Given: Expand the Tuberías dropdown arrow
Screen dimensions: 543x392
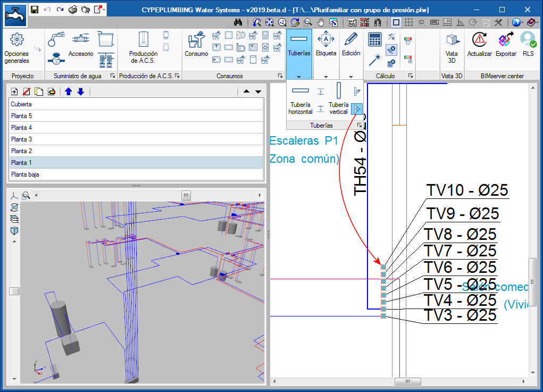Looking at the screenshot, I should pos(299,77).
